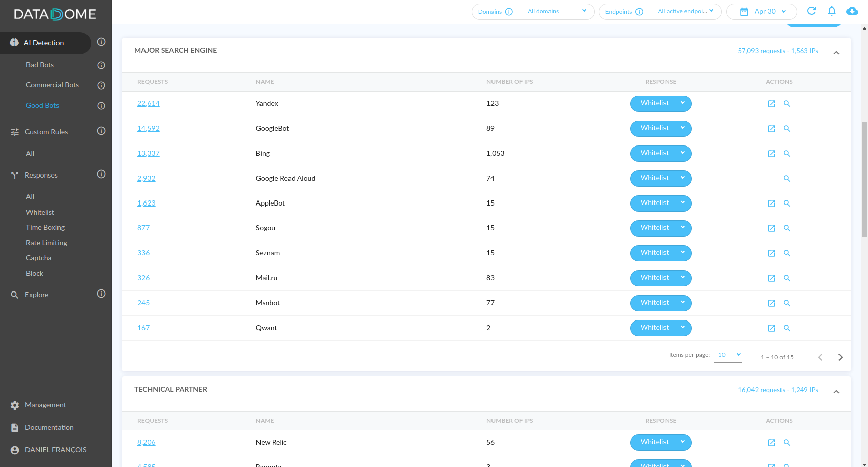
Task: Open the 22,614 requests link for Yandex
Action: [x=149, y=103]
